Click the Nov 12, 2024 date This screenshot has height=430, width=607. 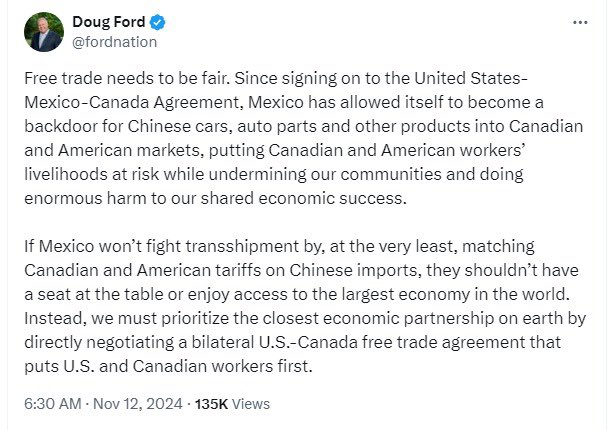coord(137,404)
